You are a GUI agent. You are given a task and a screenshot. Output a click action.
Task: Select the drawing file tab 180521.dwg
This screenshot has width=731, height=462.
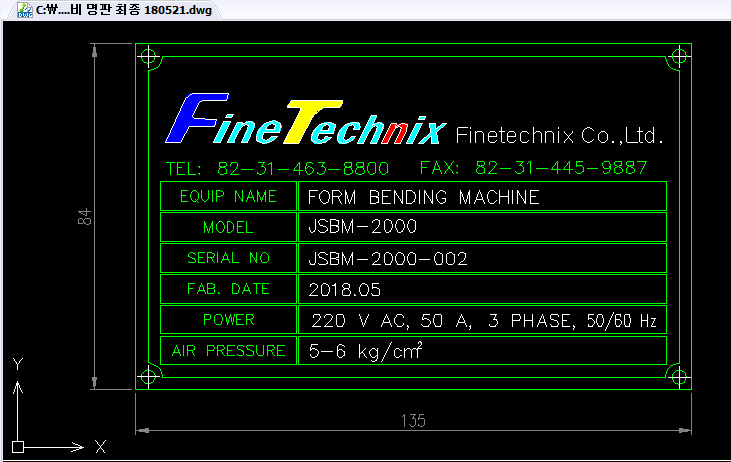(114, 10)
